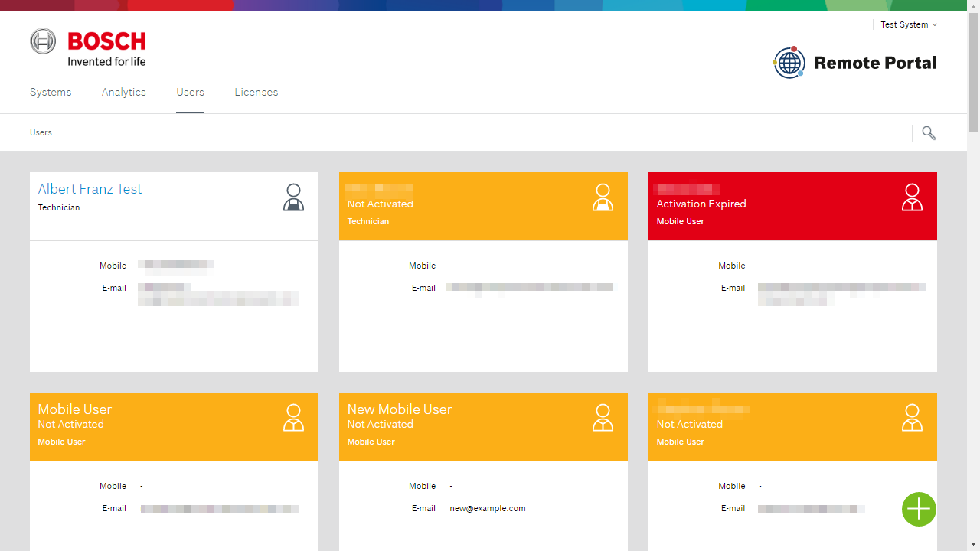Open the New Mobile User card title
980x551 pixels.
[400, 409]
